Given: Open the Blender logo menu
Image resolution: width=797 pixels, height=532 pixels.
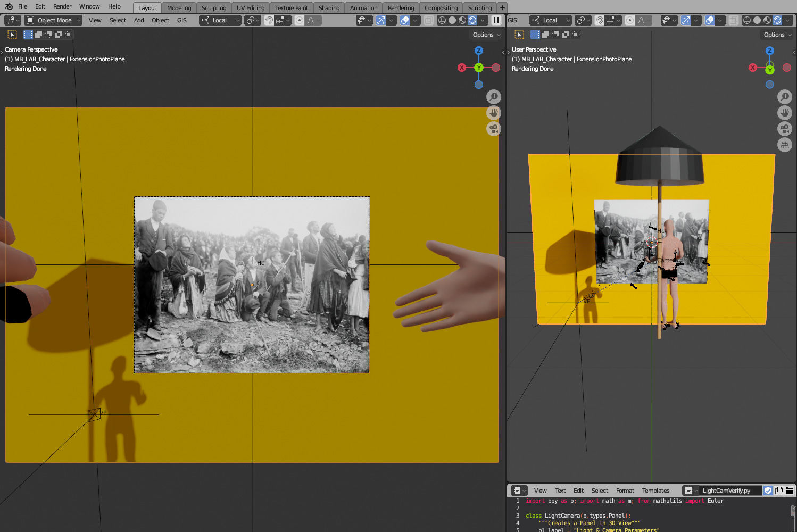Looking at the screenshot, I should click(x=9, y=6).
